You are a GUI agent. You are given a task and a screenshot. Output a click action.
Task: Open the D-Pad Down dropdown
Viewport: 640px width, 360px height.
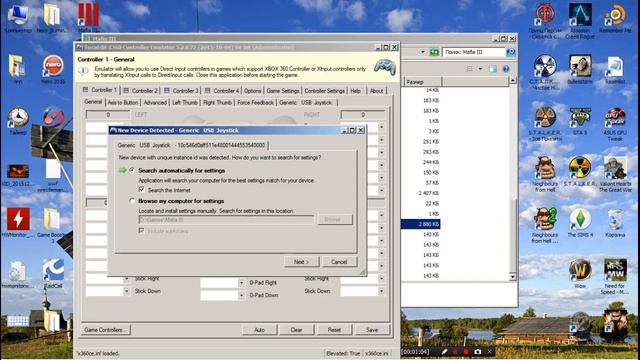tap(241, 295)
